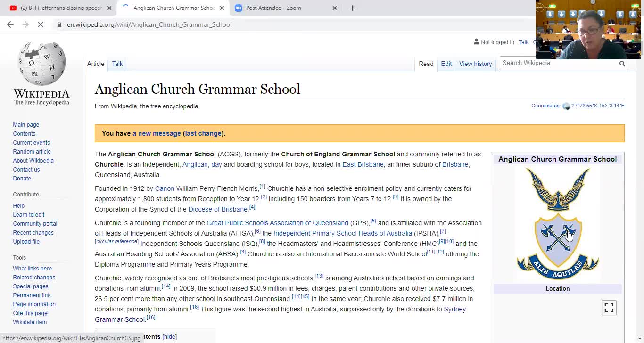Open Great Public Schools Association of Queensland link
The image size is (644, 343).
coord(277,223)
